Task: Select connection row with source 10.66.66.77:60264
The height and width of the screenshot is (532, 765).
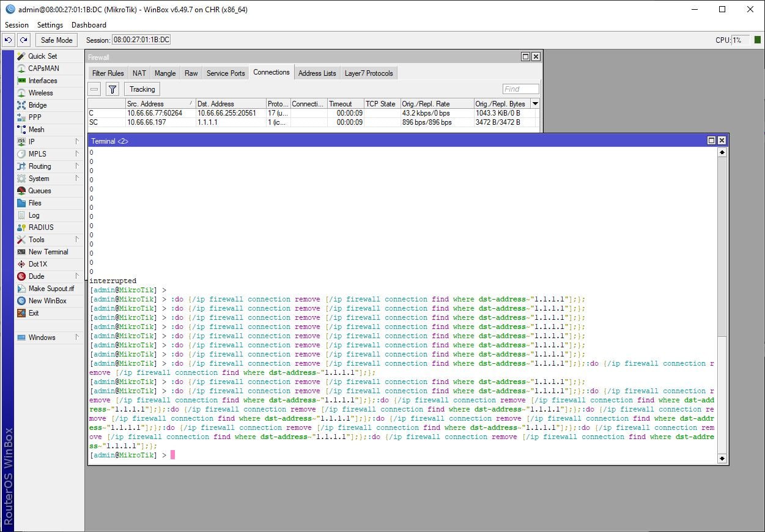Action: (x=314, y=113)
